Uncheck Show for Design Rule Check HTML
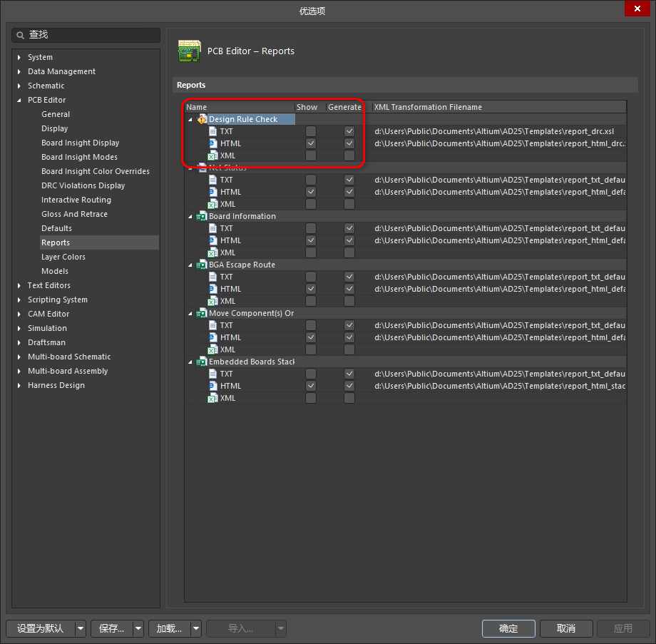The image size is (656, 644). click(x=311, y=143)
